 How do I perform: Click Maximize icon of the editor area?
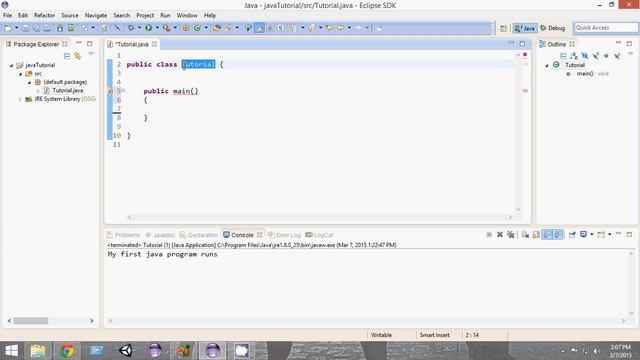pyautogui.click(x=522, y=43)
